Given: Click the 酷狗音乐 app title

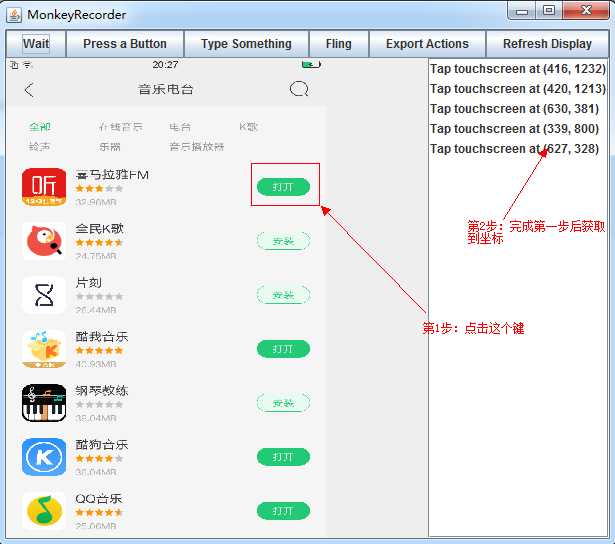Looking at the screenshot, I should pos(102,444).
